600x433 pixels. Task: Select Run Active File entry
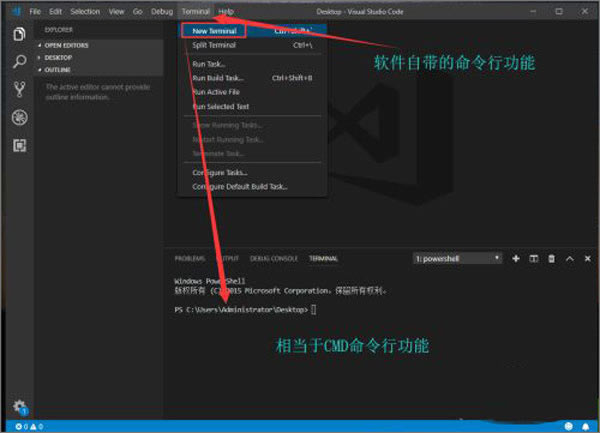[254, 92]
